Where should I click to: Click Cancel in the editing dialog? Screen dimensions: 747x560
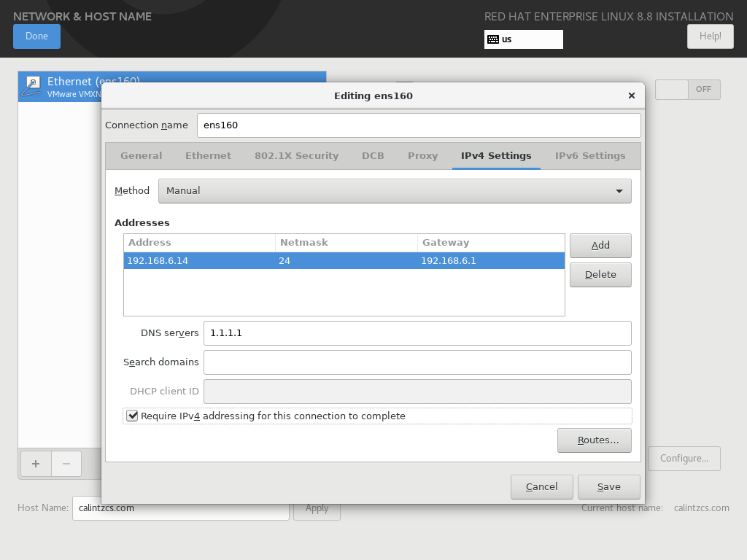542,486
